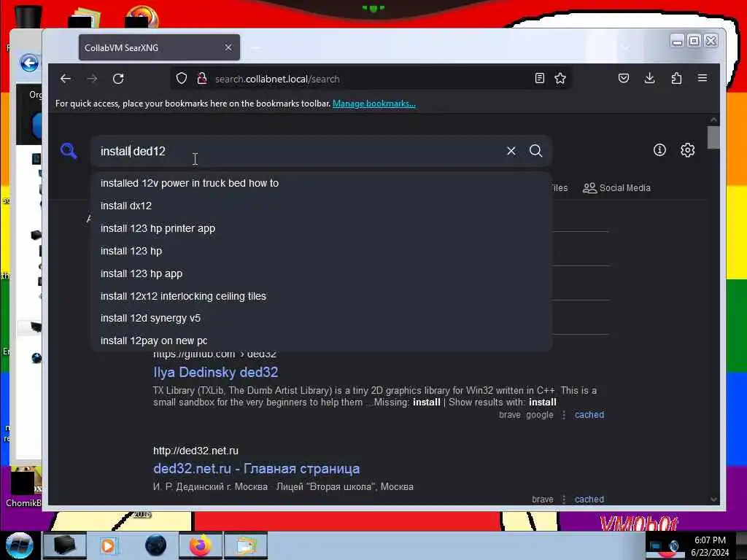Open the 'Ilya Dedinsky ded32' result
747x560 pixels.
tap(215, 373)
